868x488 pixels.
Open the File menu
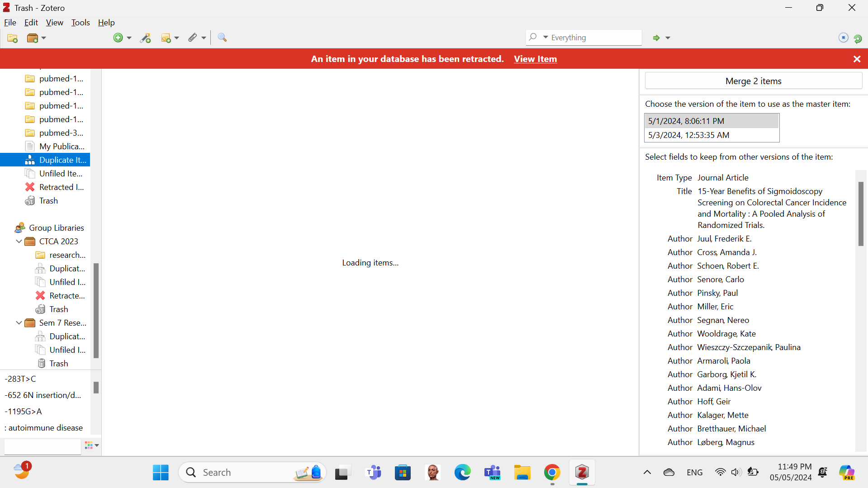(x=10, y=22)
